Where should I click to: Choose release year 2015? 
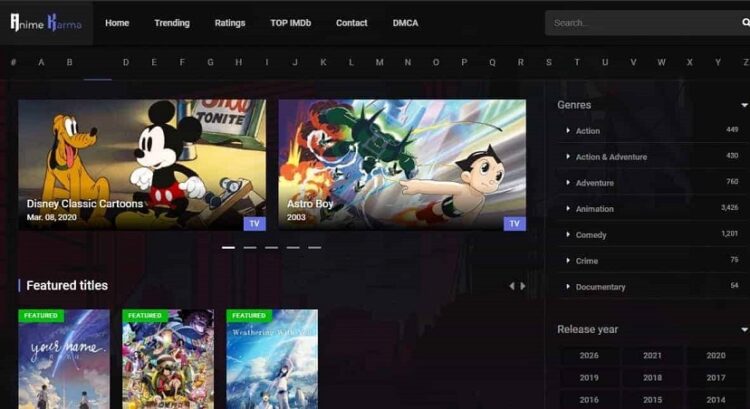[x=652, y=399]
